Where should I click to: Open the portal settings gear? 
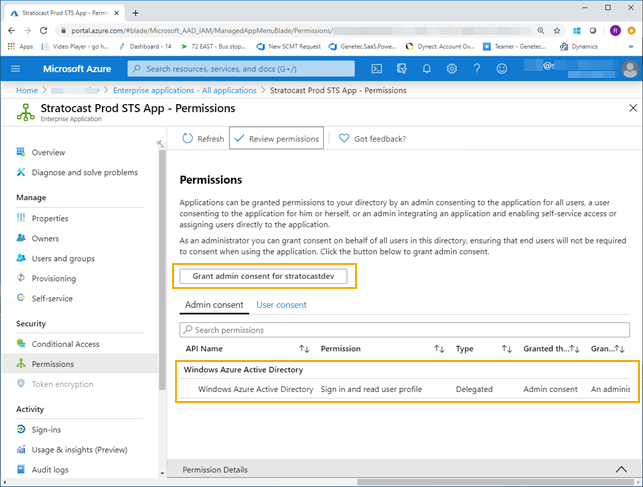[x=451, y=68]
